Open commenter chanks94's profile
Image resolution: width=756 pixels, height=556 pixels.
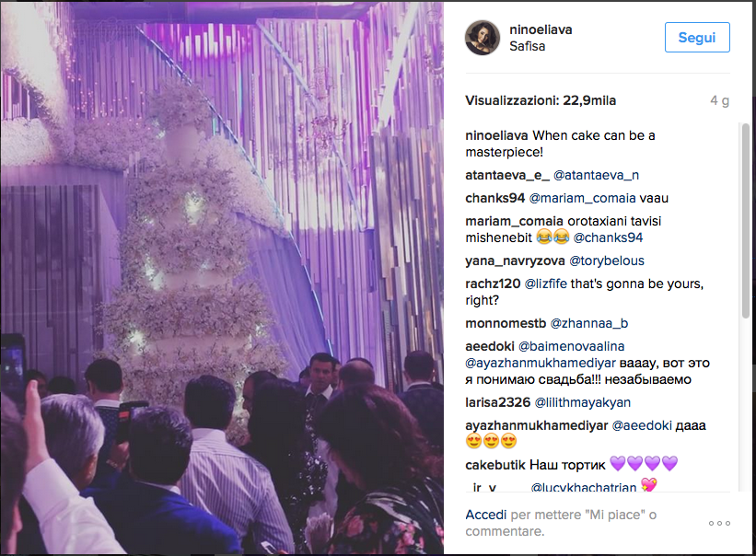[494, 199]
